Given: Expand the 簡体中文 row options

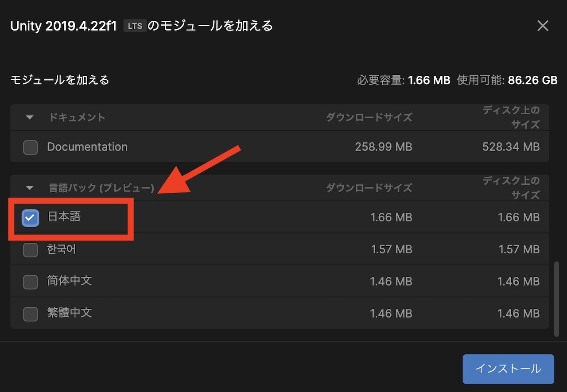Looking at the screenshot, I should point(69,281).
